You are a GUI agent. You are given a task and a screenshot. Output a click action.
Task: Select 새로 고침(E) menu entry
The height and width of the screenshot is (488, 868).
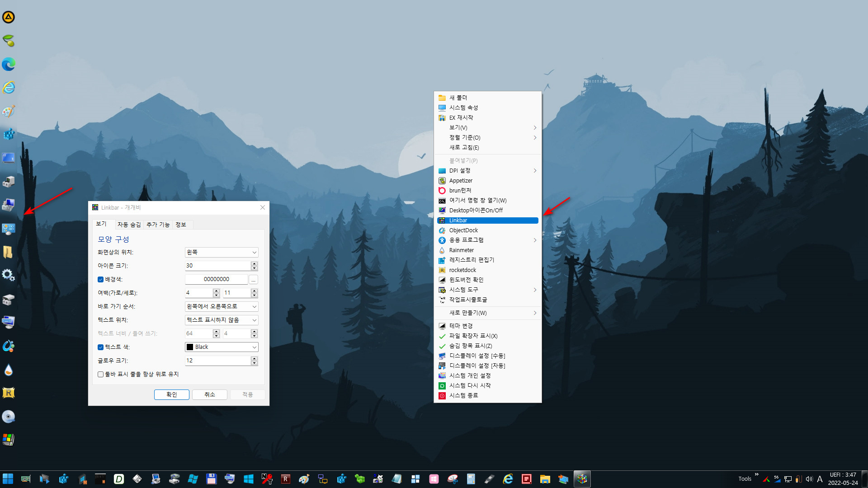pyautogui.click(x=487, y=147)
